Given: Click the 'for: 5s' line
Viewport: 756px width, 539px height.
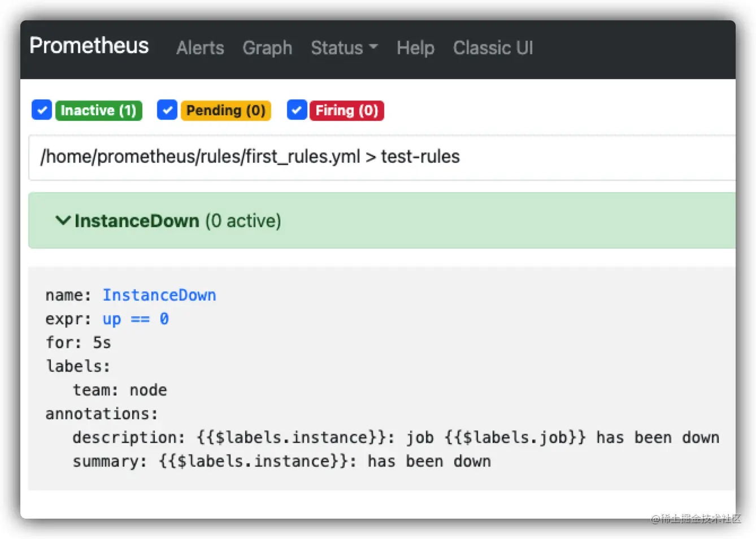Looking at the screenshot, I should (x=78, y=343).
